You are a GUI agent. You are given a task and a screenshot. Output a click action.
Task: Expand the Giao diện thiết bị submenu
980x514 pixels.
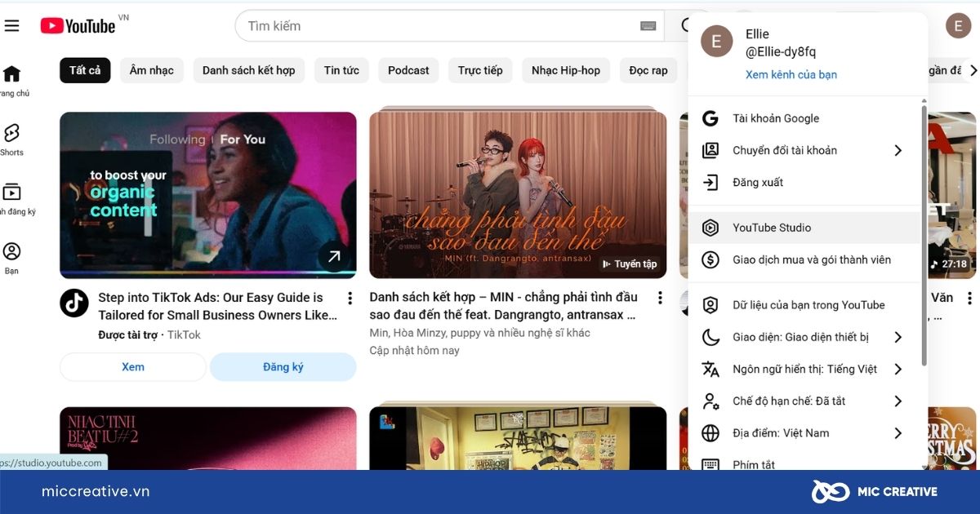click(x=898, y=337)
